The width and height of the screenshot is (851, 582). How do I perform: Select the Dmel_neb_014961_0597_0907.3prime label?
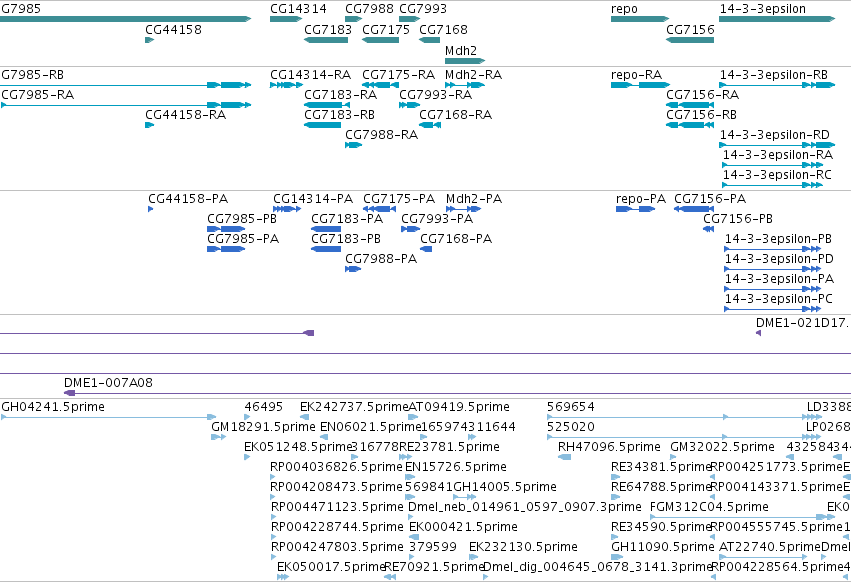[525, 507]
